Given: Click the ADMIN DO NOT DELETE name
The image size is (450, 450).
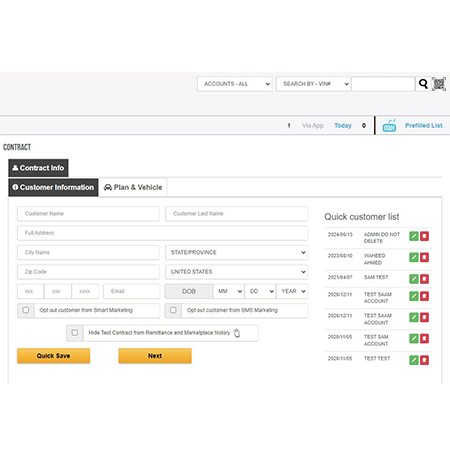Looking at the screenshot, I should click(382, 238).
